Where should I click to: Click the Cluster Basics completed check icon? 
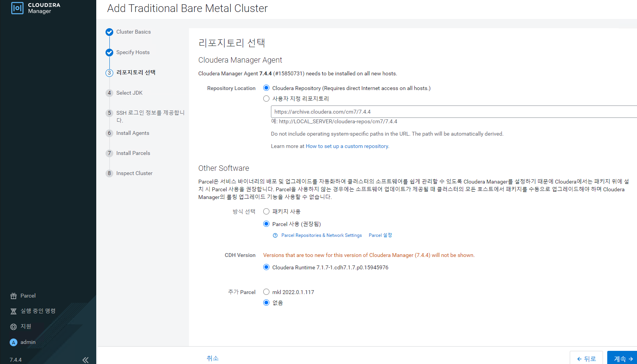(x=109, y=32)
